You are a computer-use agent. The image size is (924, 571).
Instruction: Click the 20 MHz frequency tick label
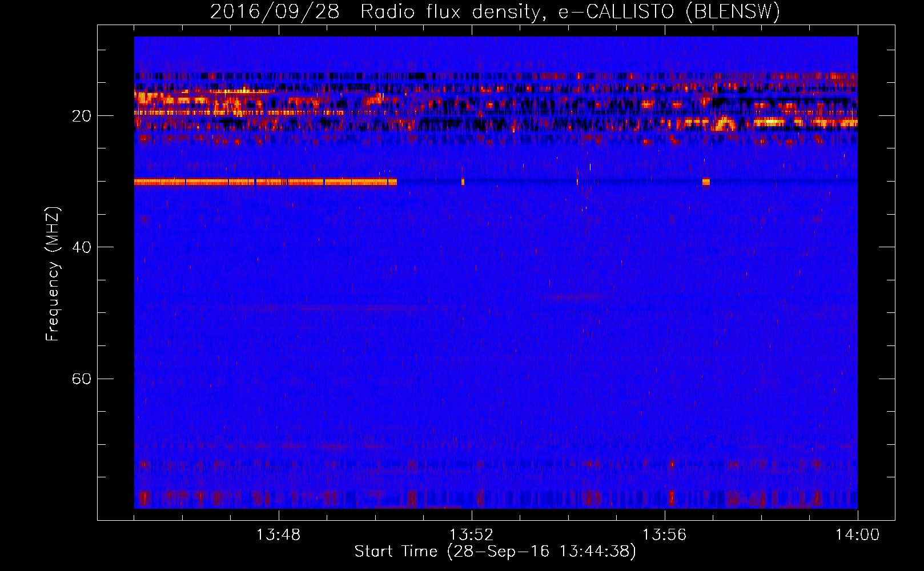coord(82,116)
